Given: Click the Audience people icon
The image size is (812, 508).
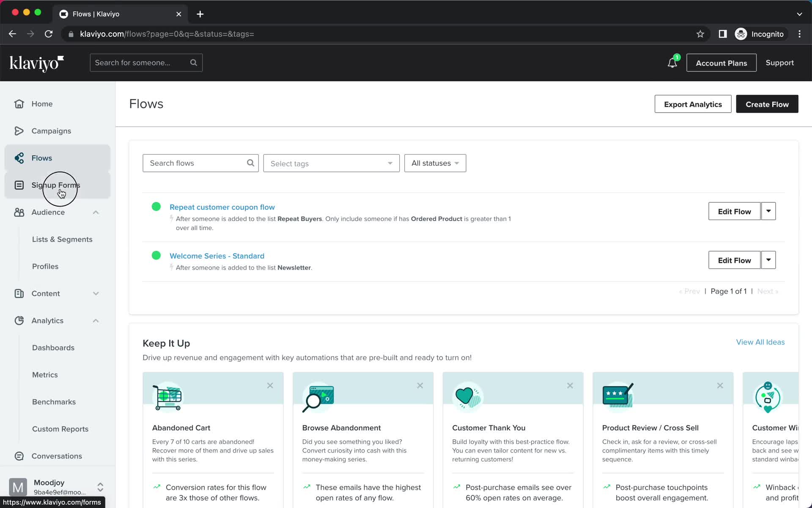Looking at the screenshot, I should [x=19, y=212].
